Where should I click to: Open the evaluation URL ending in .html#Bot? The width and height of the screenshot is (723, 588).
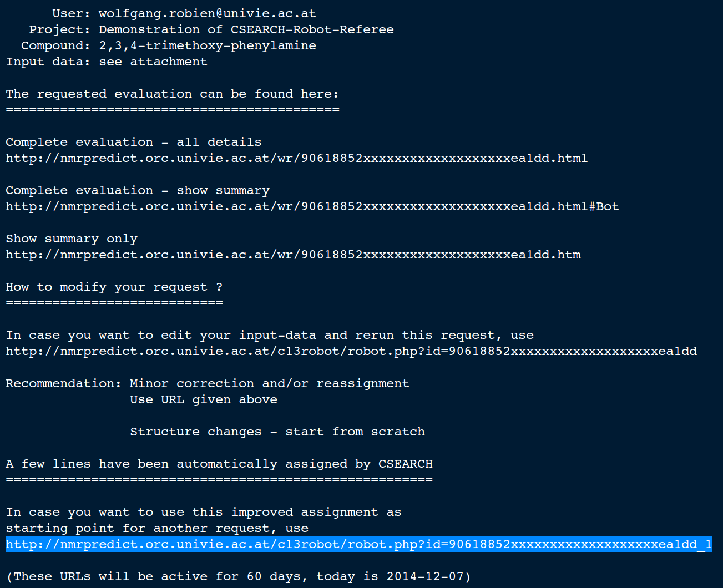tap(312, 206)
